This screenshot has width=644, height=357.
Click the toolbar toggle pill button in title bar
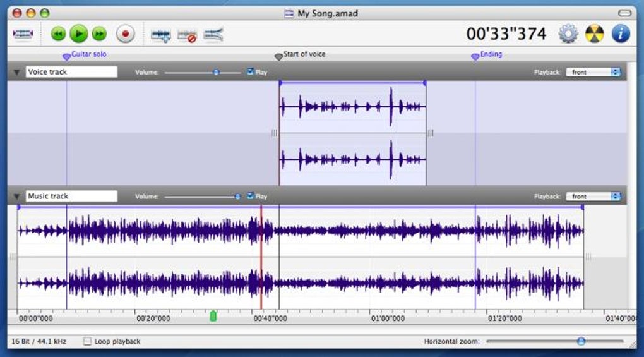pos(624,13)
